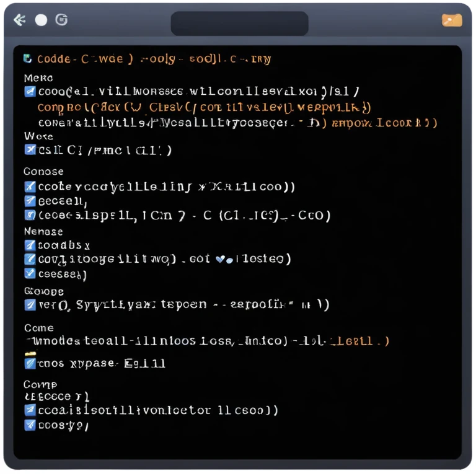Click the "leeccce r ]" line under Comp
The height and width of the screenshot is (476, 476).
[x=57, y=397]
